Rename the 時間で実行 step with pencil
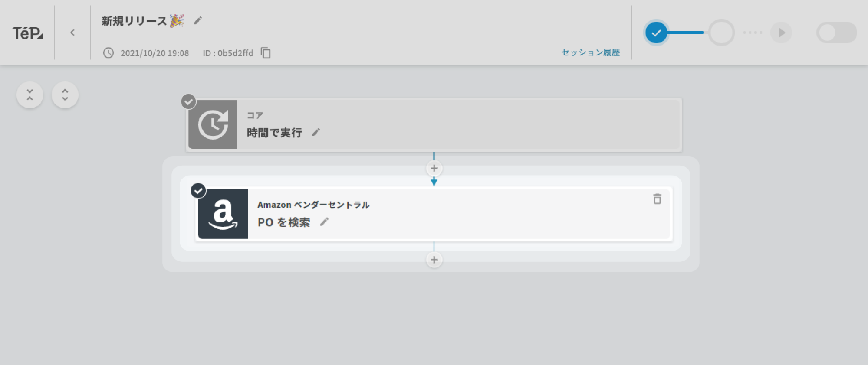 316,132
